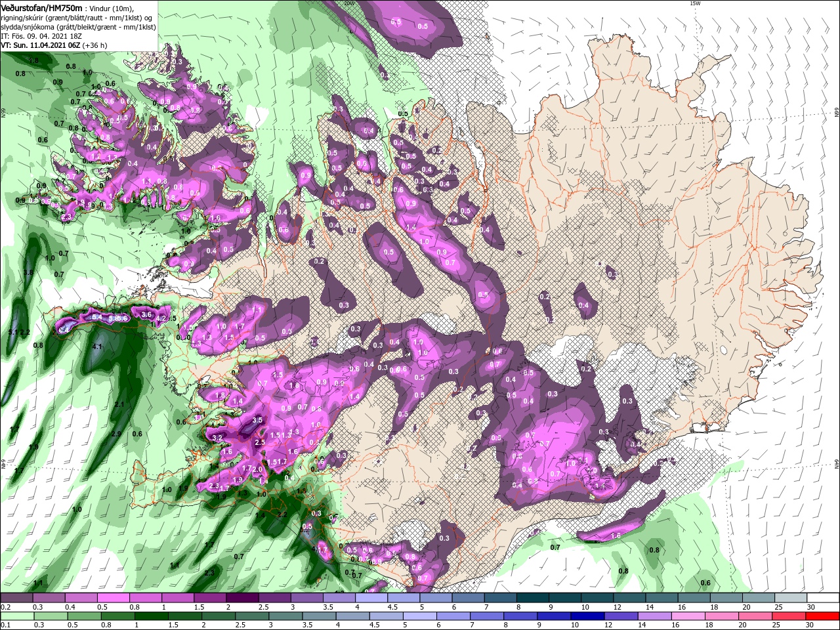This screenshot has height=630, width=840.
Task: Click the 0.2 label in snow legend
Action: 5,608
